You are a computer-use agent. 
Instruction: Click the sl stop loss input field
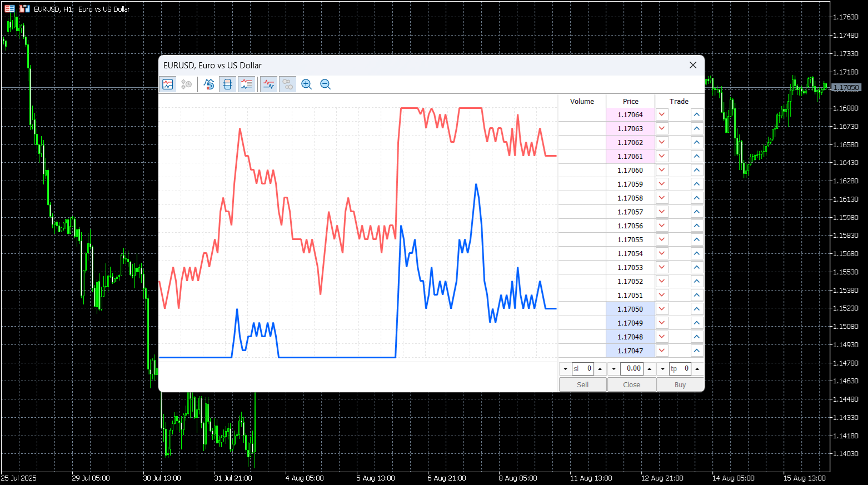point(583,369)
